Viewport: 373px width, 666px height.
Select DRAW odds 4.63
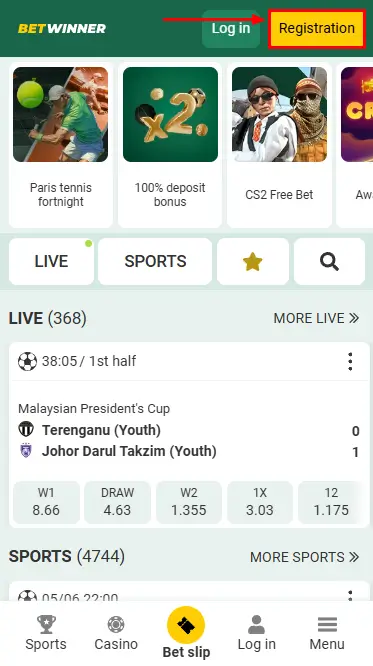118,502
